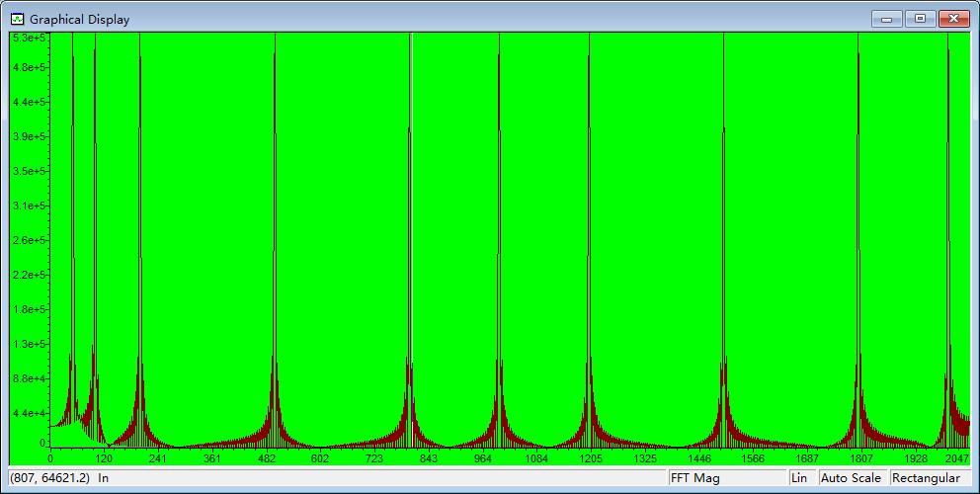Click the In label in status bar
The width and height of the screenshot is (980, 494).
point(104,478)
